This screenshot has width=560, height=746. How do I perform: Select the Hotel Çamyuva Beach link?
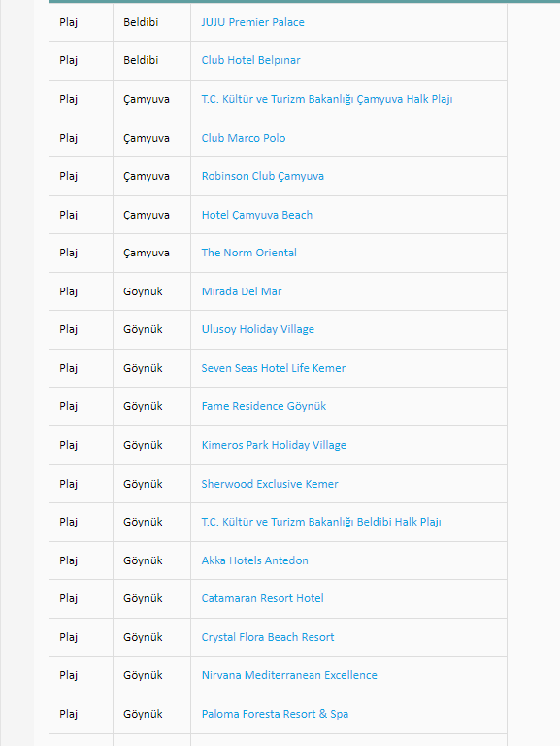(256, 215)
